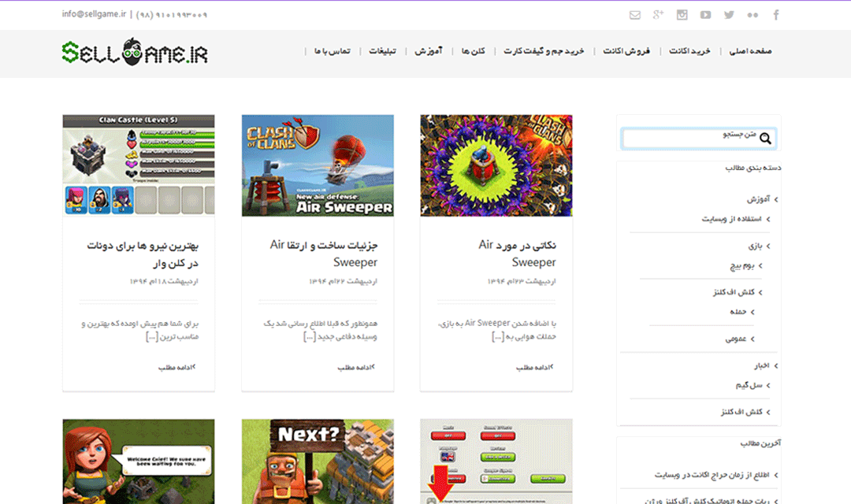
Task: Click the excerpt starting با اضافه شدن Air Sweeper
Action: click(x=497, y=330)
